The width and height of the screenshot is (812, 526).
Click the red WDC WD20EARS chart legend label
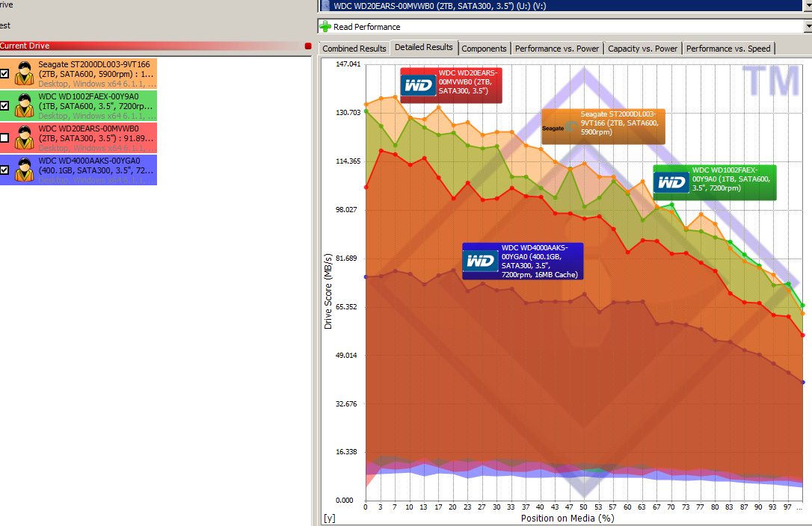(451, 85)
